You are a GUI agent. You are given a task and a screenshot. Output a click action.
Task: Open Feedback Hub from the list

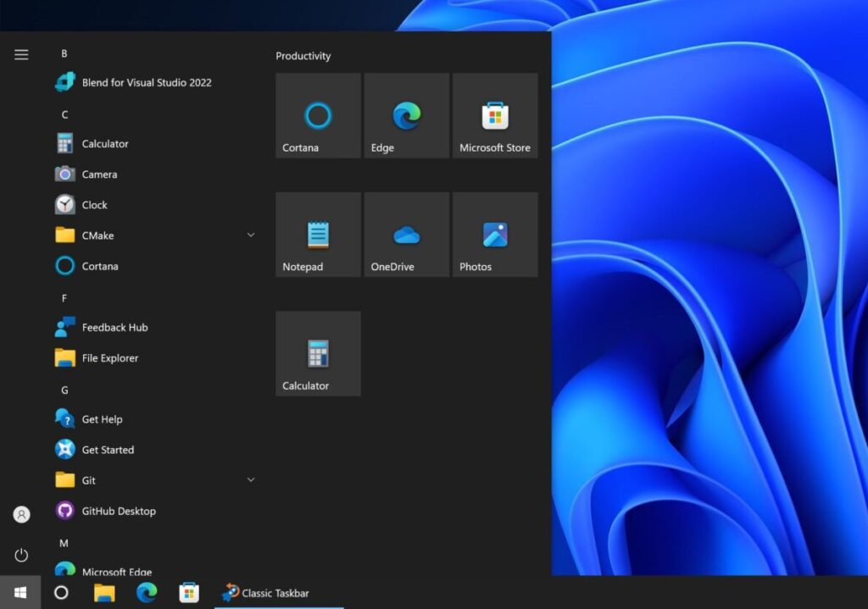(114, 327)
